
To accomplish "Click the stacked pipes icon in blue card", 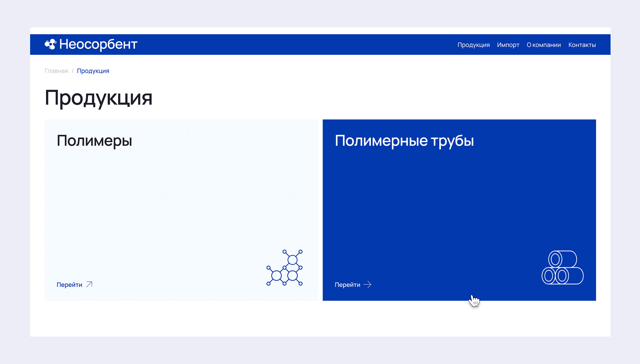I will [562, 268].
